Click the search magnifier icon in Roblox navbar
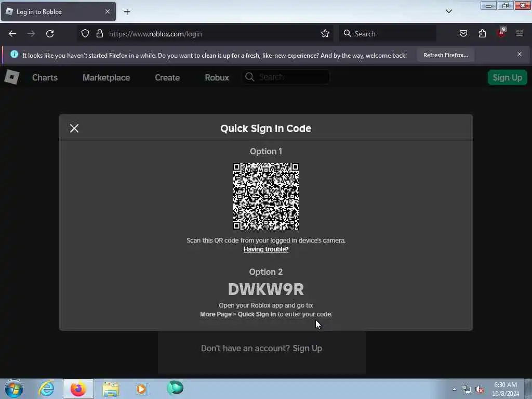Viewport: 532px width, 399px height. [250, 77]
